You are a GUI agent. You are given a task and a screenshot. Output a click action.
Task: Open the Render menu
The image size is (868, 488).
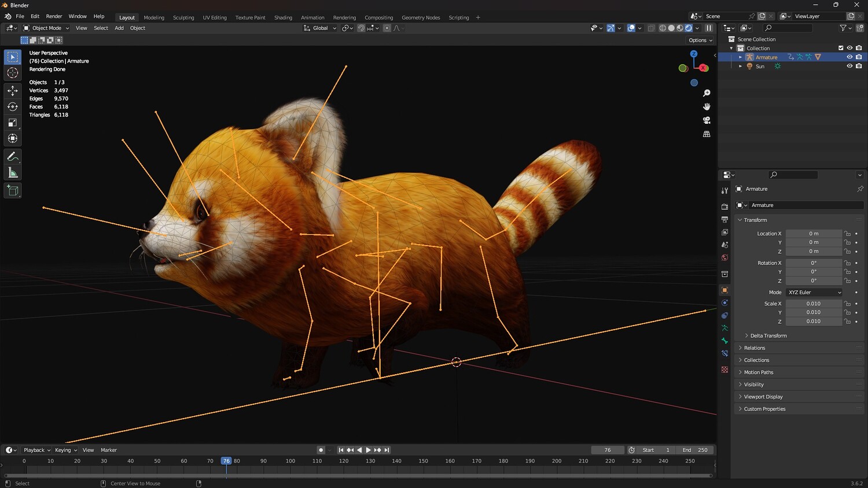54,16
